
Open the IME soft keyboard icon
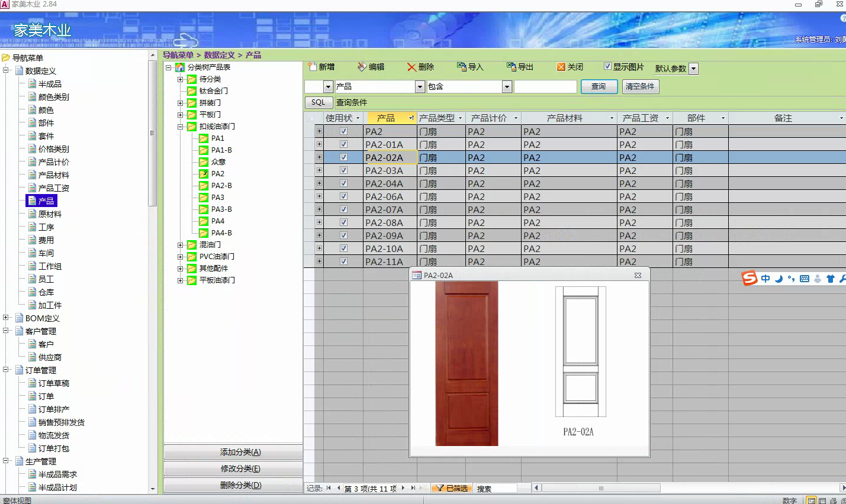coord(805,279)
